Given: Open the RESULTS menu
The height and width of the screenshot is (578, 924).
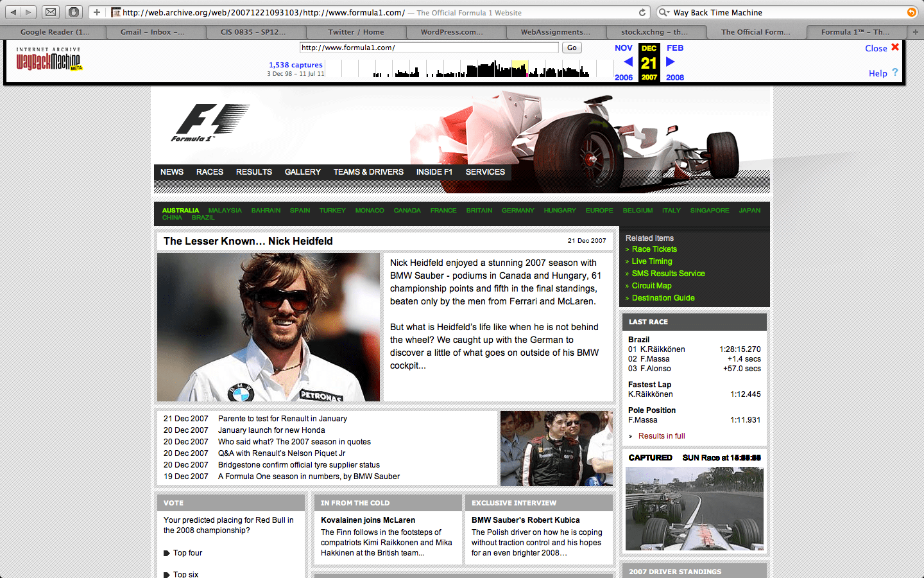Looking at the screenshot, I should 254,172.
